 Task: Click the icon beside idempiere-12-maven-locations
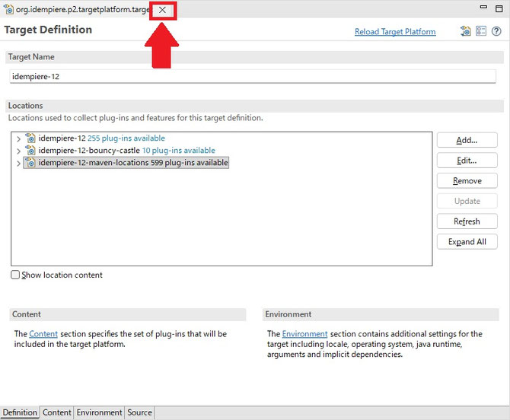(30, 162)
